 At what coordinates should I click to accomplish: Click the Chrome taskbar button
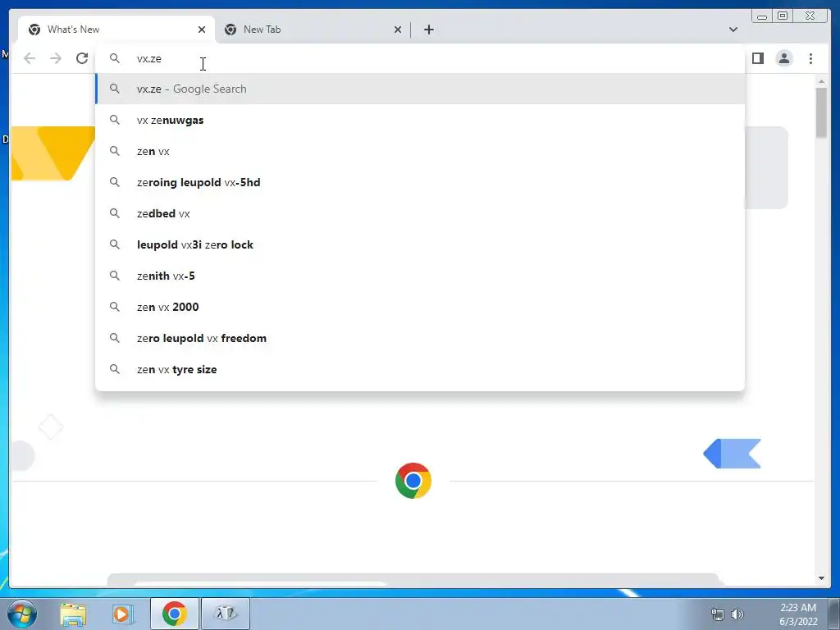tap(174, 614)
